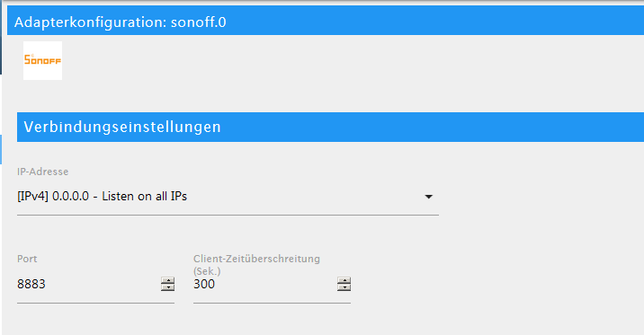The width and height of the screenshot is (644, 335).
Task: Click the underline below the IP-Adresse selector
Action: click(228, 215)
